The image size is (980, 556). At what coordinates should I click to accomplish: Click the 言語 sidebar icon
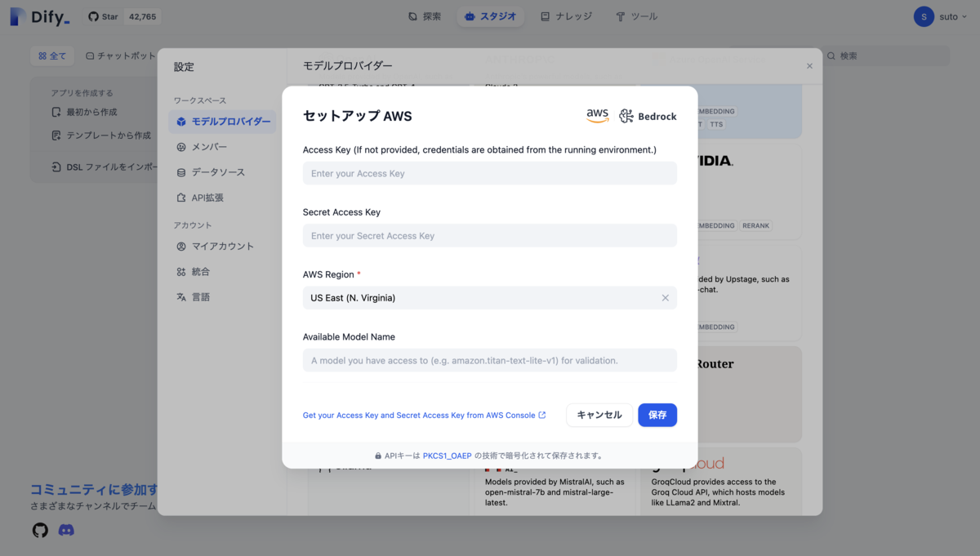tap(181, 297)
